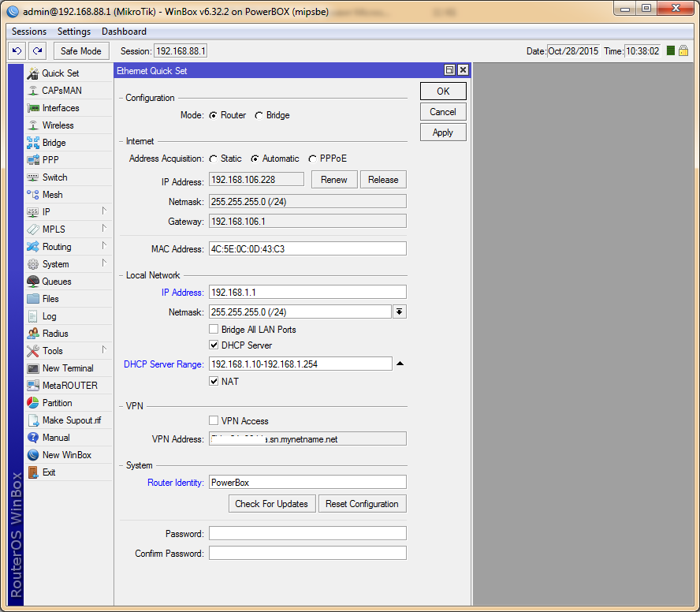Click the Renew button
The image size is (700, 612).
coord(333,180)
